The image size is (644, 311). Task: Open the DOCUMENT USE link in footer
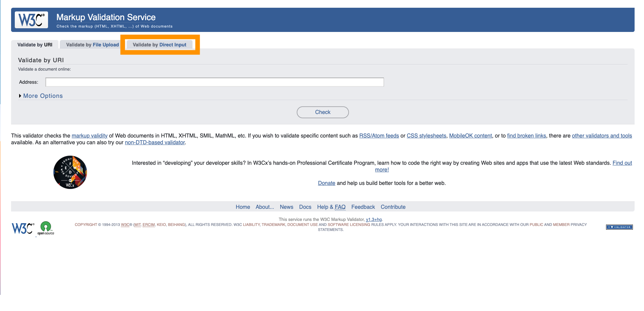coord(302,225)
